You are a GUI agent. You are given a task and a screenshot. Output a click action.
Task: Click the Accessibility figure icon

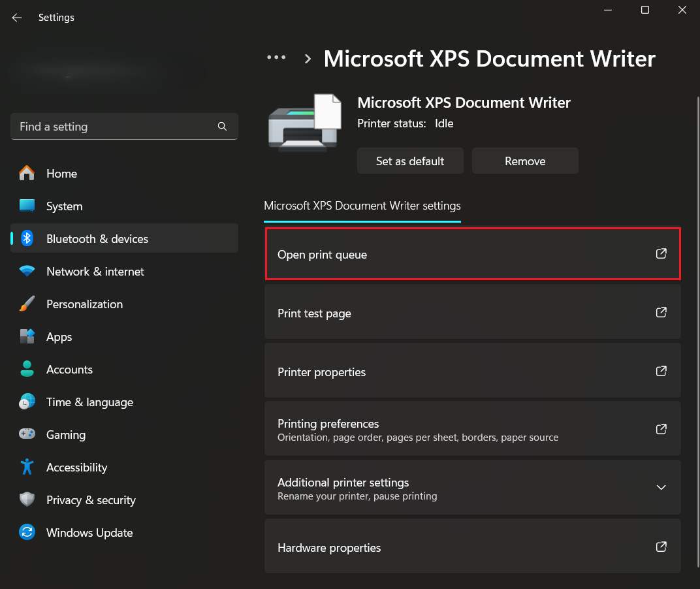[27, 468]
